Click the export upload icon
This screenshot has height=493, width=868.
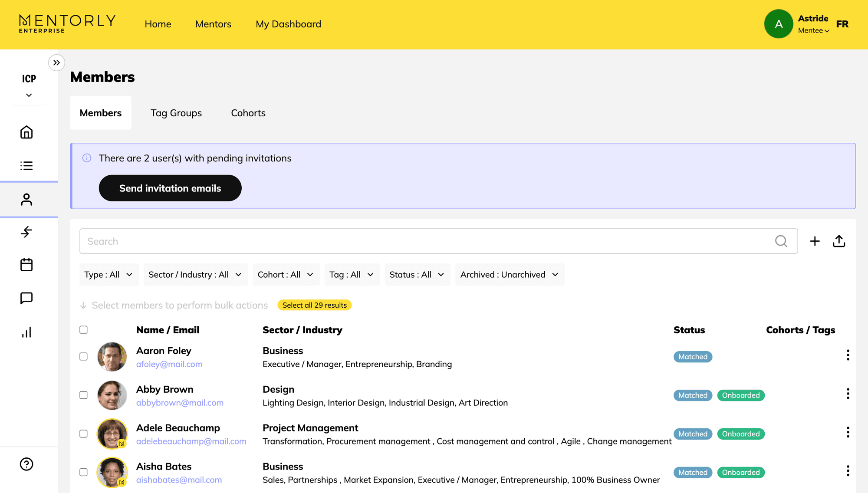click(x=839, y=241)
